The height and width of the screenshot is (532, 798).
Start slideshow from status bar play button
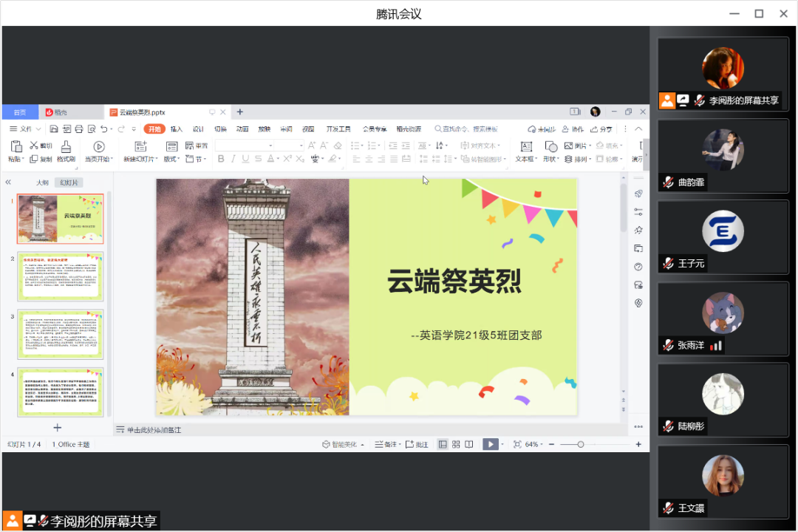tap(490, 444)
